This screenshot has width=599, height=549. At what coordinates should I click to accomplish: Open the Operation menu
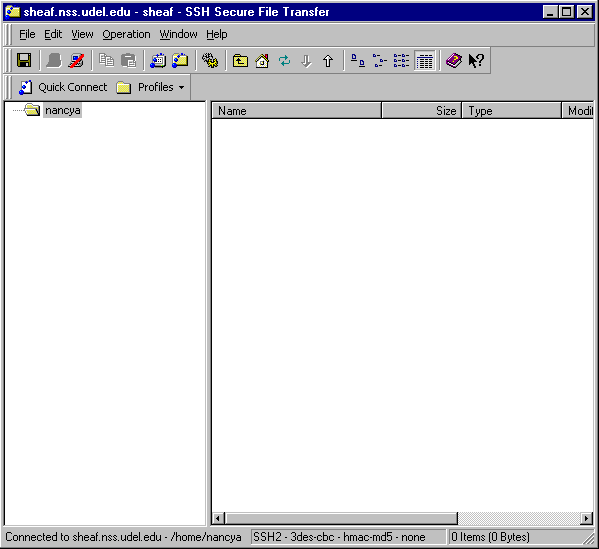click(x=126, y=34)
